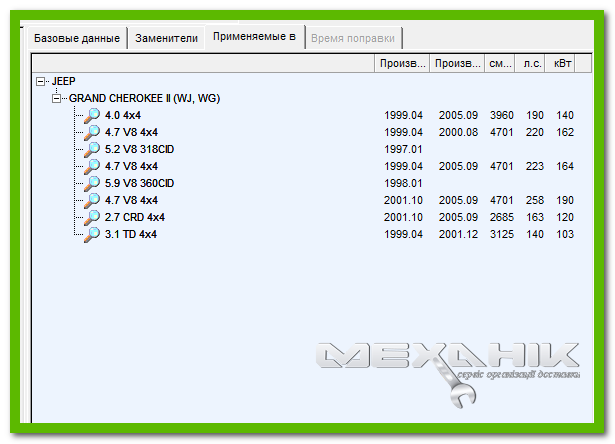
Task: Click the 1997.01 production start date
Action: (403, 149)
